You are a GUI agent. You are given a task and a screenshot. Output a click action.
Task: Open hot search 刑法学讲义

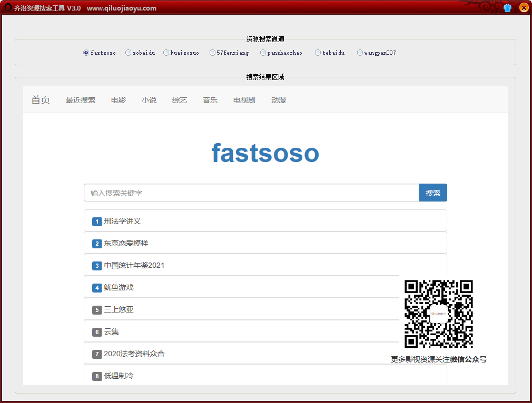tap(122, 221)
